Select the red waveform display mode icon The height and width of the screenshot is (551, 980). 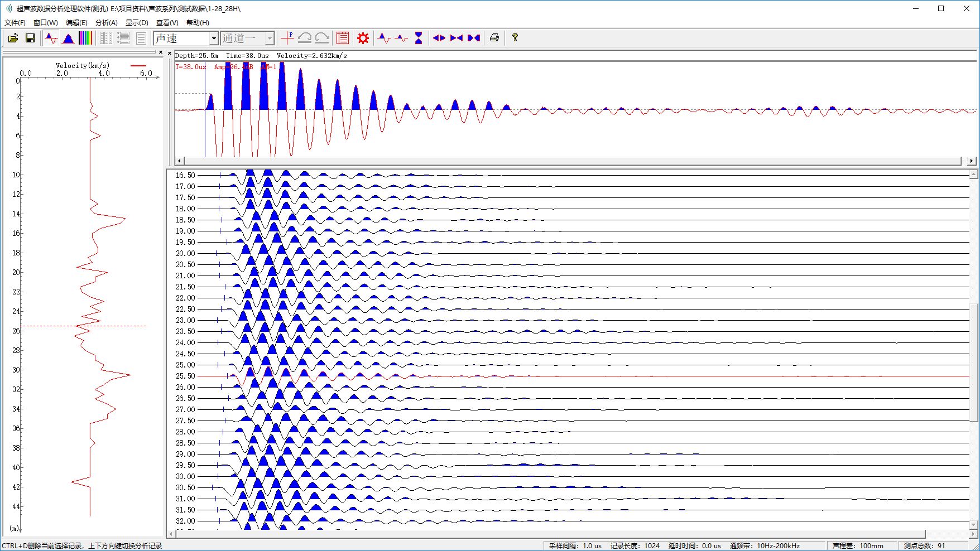pos(51,38)
